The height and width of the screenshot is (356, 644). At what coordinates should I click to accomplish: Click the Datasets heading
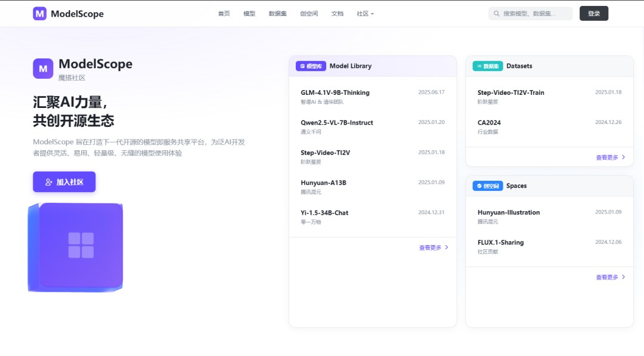pos(519,66)
